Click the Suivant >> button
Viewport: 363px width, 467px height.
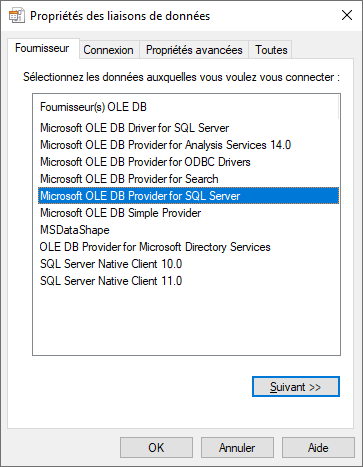click(x=296, y=387)
